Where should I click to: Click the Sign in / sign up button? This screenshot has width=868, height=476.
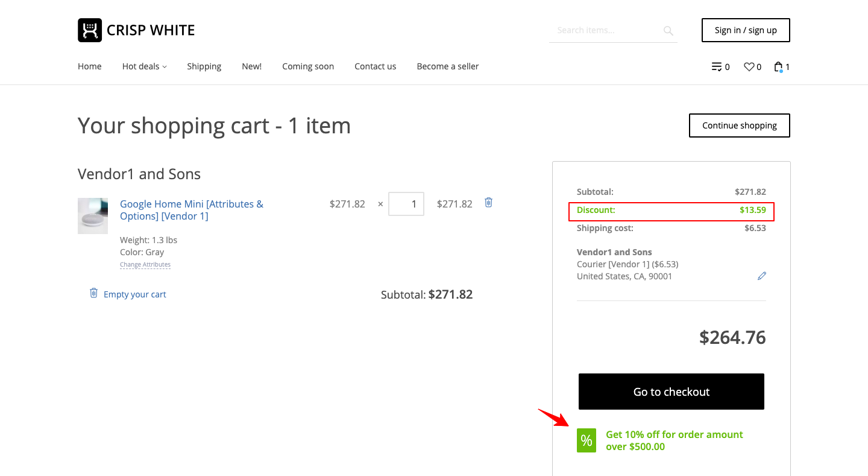coord(746,30)
